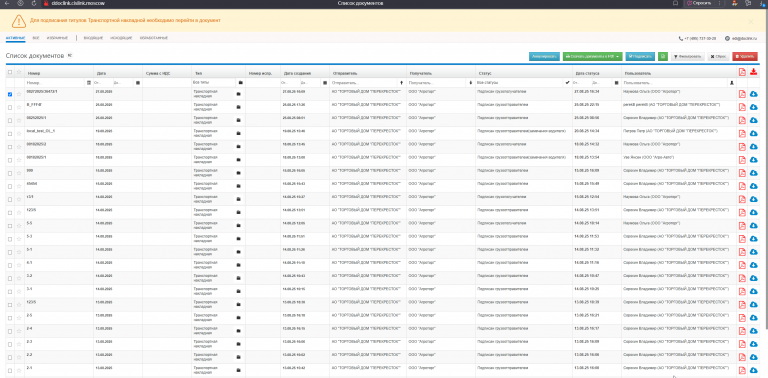Check the checkbox for row 3-1
768x378 pixels.
pyautogui.click(x=10, y=291)
